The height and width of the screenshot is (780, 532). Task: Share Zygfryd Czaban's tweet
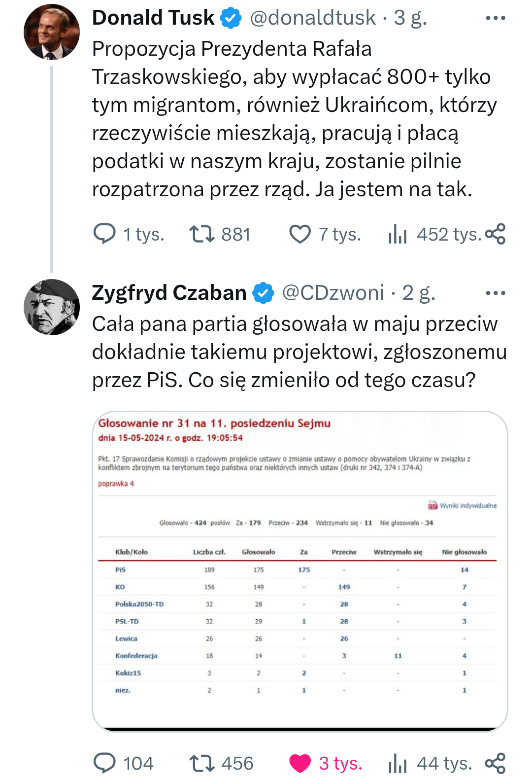pos(495,763)
